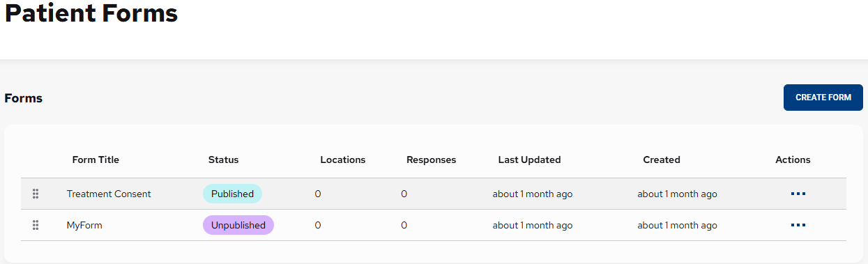Click the Patient Forms page heading

(x=91, y=13)
